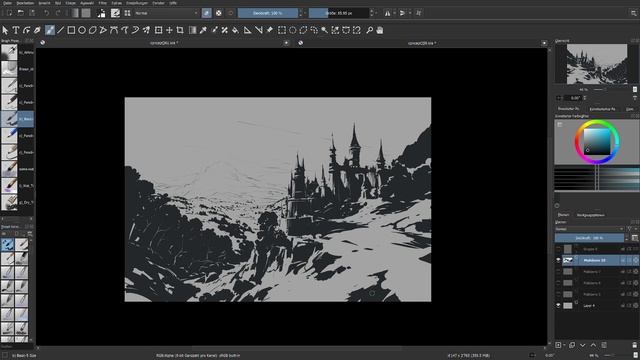Select the Crop tool
The height and width of the screenshot is (360, 640).
tap(180, 30)
